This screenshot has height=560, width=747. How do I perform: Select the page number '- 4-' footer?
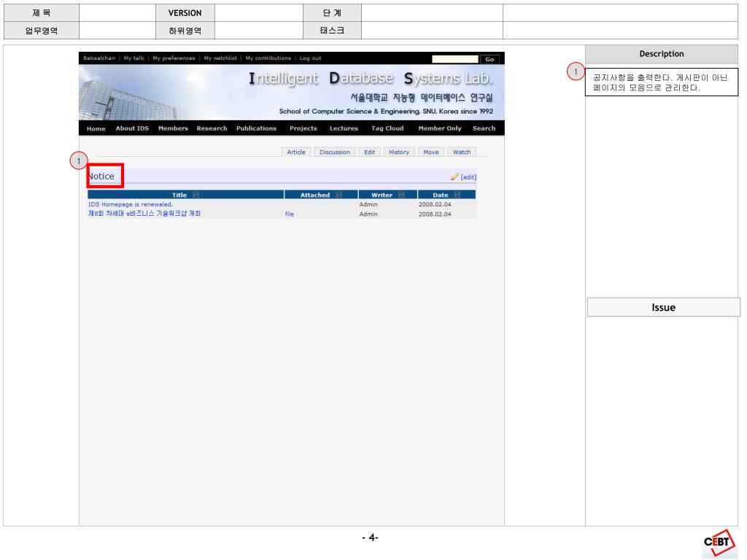click(370, 537)
